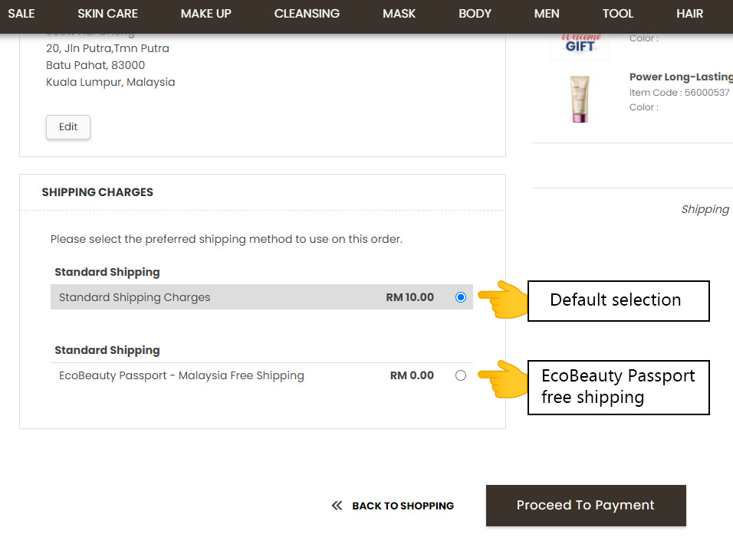Click BACK TO SHOPPING link
This screenshot has height=560, width=733.
click(x=403, y=506)
